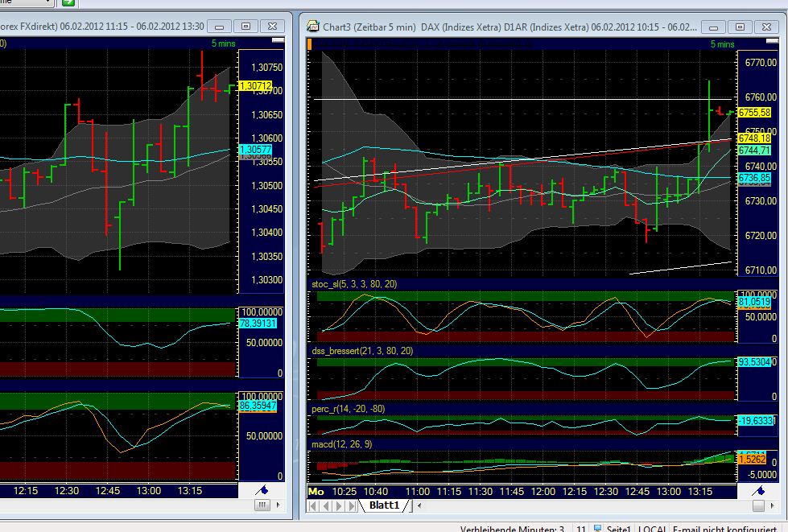Screen dimensions: 788x532
Task: Click the 93,5304 dss_bressert value tag
Action: (x=754, y=361)
